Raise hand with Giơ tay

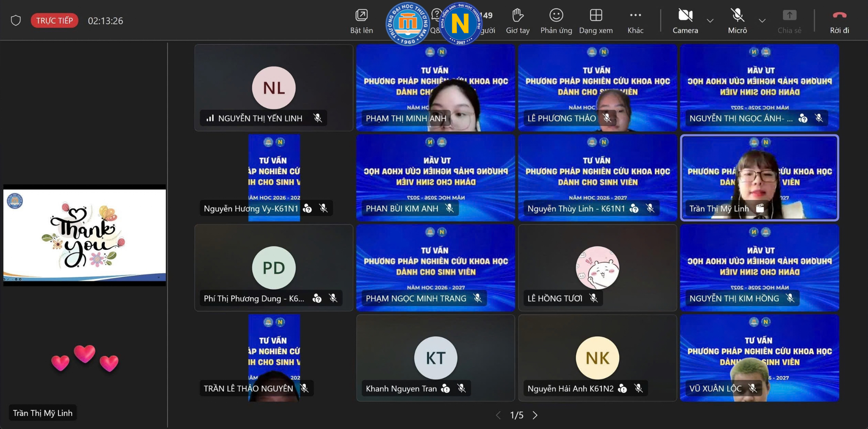coord(517,21)
